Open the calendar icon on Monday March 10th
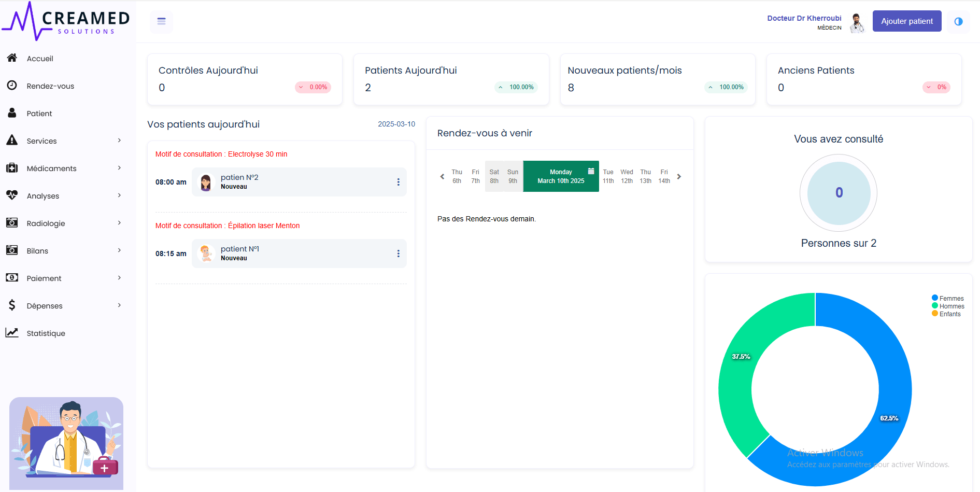The height and width of the screenshot is (492, 980). click(591, 171)
